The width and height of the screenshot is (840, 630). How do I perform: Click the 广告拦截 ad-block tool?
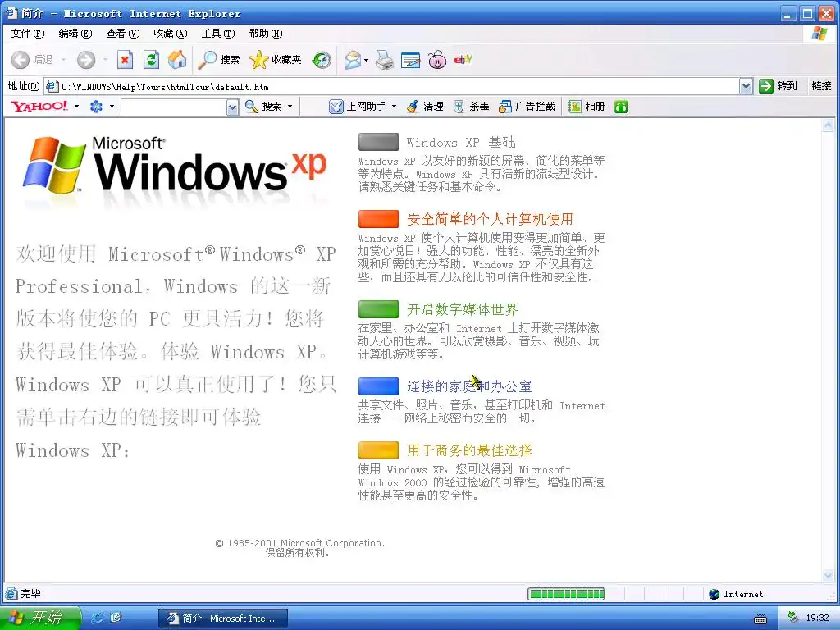point(527,106)
